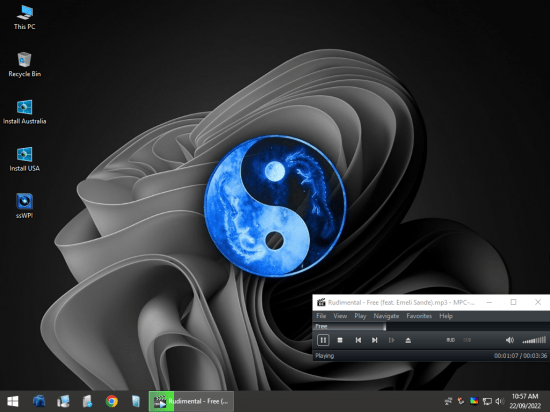Skip to the next track
Viewport: 550px width, 412px height.
click(x=375, y=340)
